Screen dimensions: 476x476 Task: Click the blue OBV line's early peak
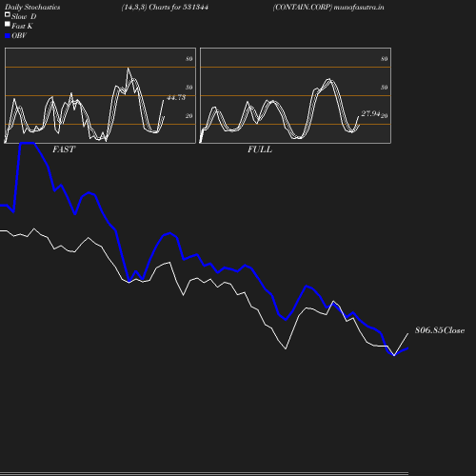coord(27,143)
